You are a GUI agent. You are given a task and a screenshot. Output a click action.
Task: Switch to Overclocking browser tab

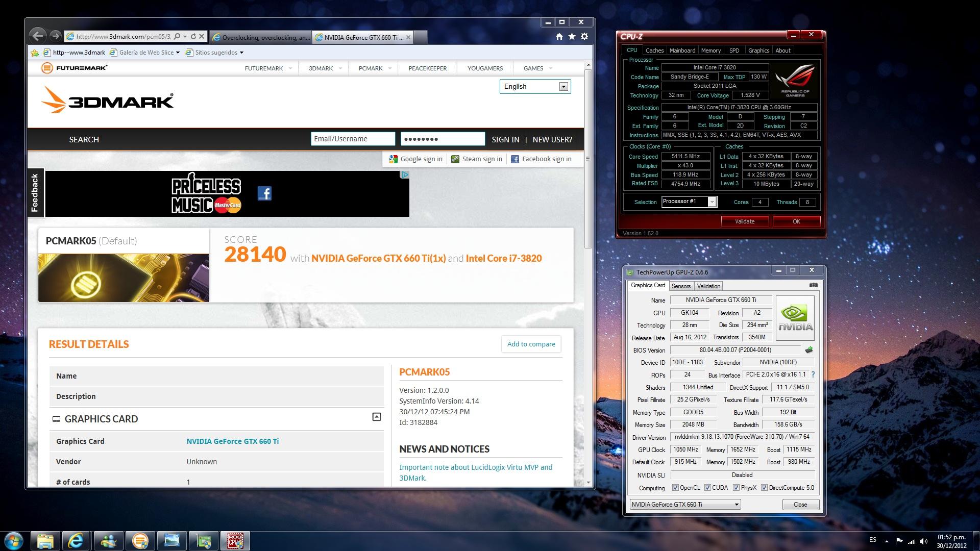pos(260,37)
